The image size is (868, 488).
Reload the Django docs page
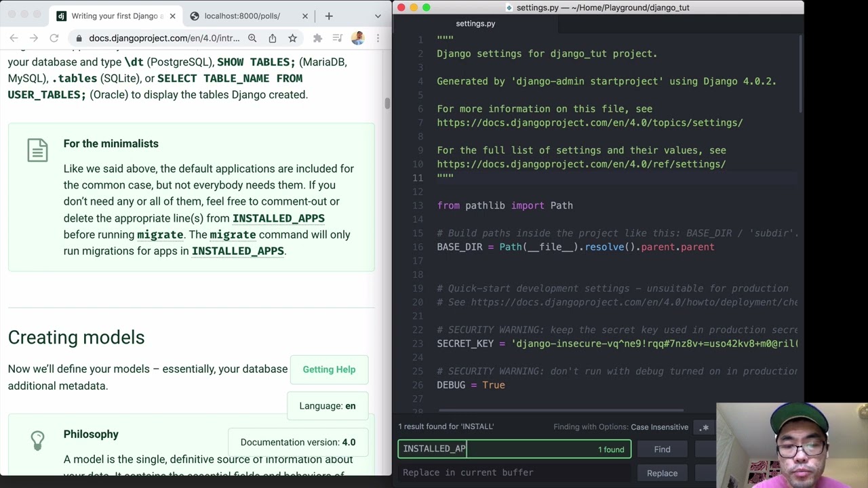click(54, 39)
